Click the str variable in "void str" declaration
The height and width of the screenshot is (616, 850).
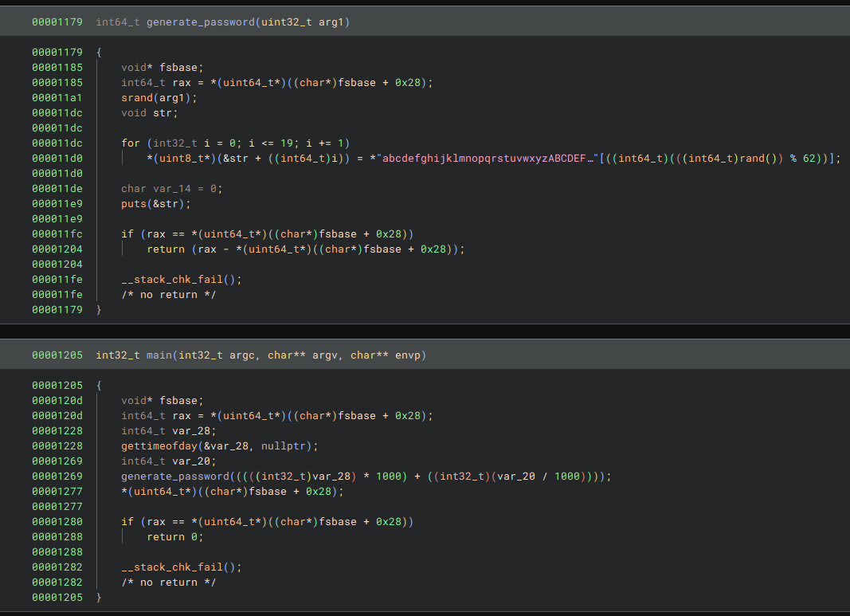tap(163, 113)
